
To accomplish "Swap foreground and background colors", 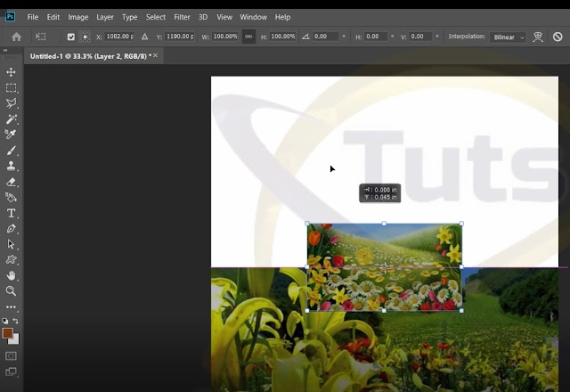I will [16, 321].
